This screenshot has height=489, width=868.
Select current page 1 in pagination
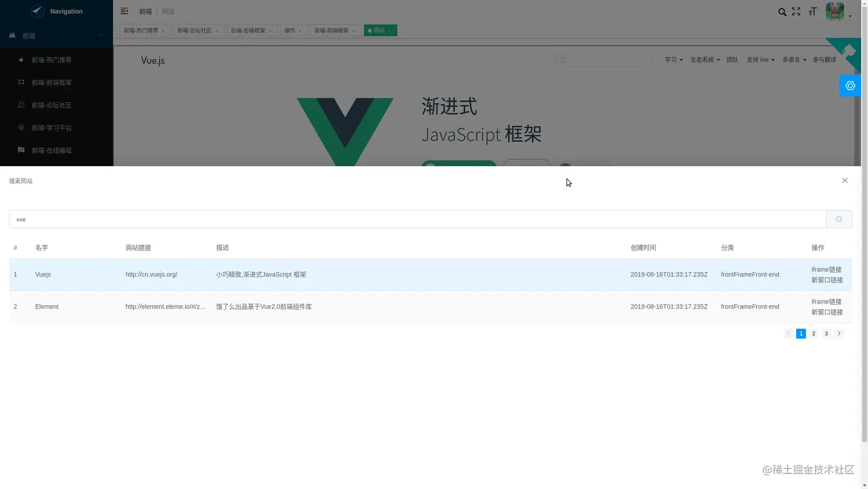click(801, 333)
